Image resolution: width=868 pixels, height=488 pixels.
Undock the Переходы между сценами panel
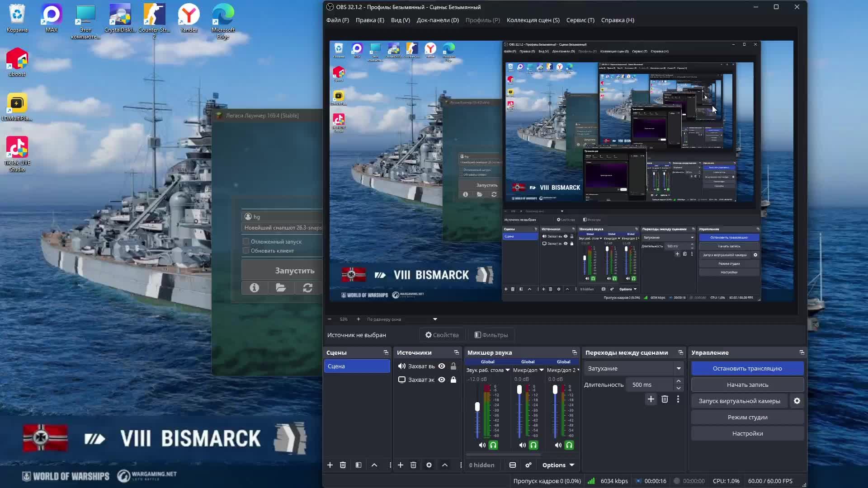(x=681, y=352)
